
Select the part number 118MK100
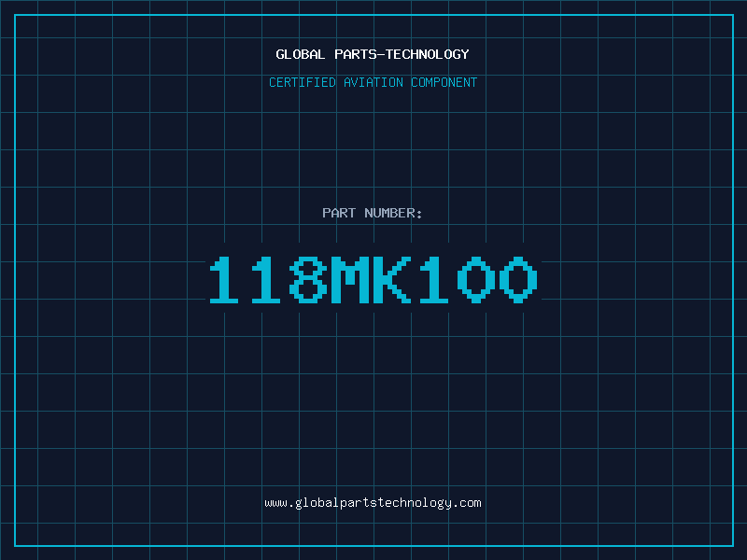tap(373, 279)
